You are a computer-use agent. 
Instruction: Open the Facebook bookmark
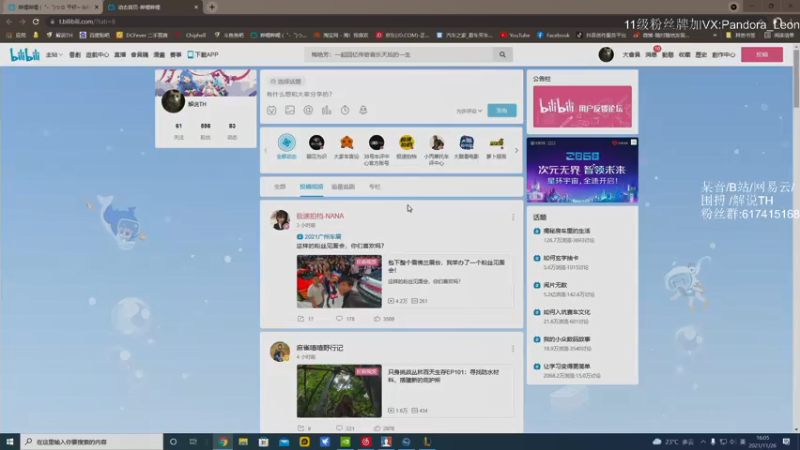tap(553, 35)
